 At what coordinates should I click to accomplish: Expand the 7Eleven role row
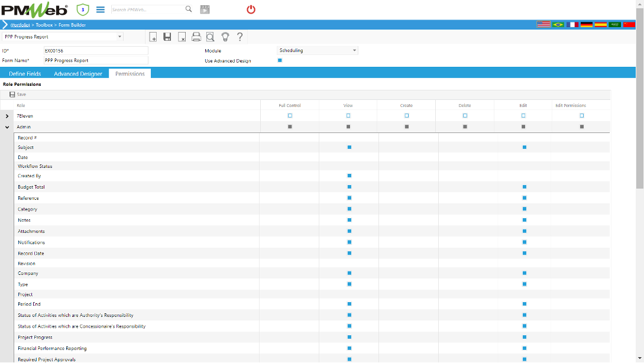[7, 116]
